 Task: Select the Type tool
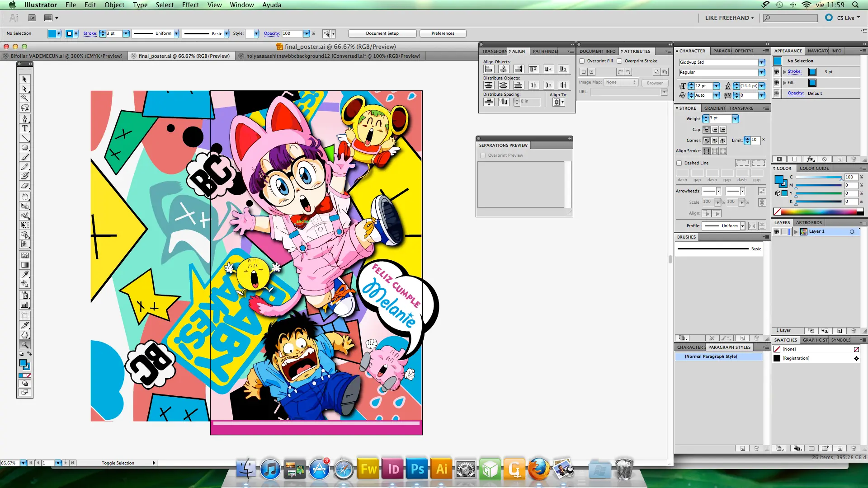click(x=25, y=128)
